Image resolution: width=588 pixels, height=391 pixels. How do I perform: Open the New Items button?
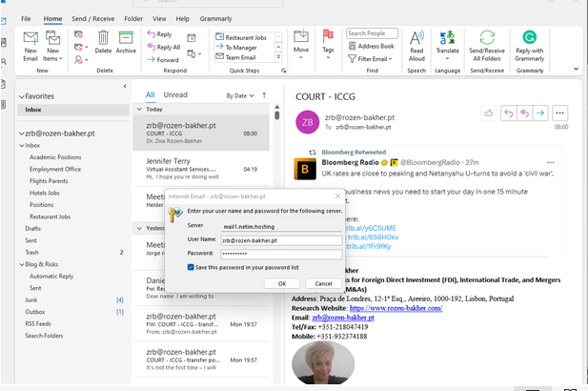tap(52, 47)
